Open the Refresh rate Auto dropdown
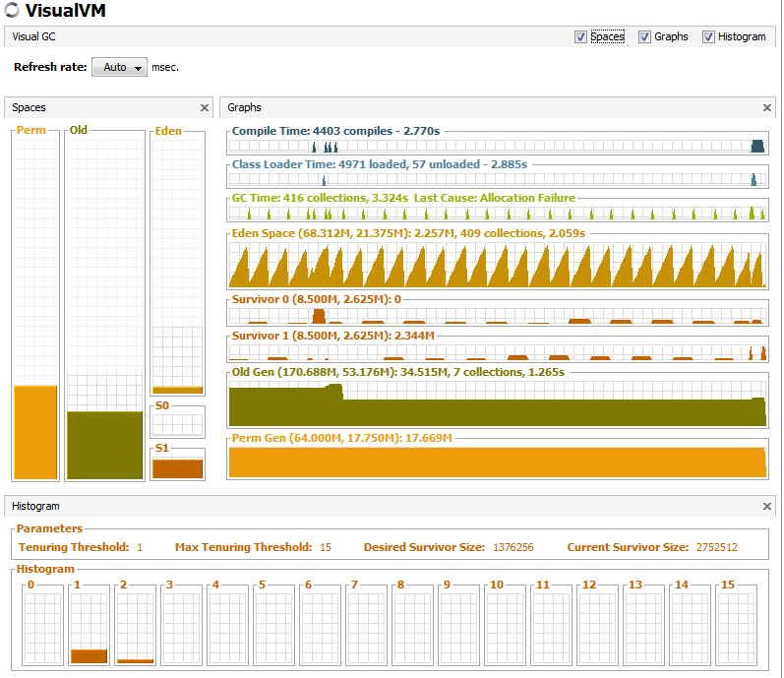784x678 pixels. click(119, 67)
